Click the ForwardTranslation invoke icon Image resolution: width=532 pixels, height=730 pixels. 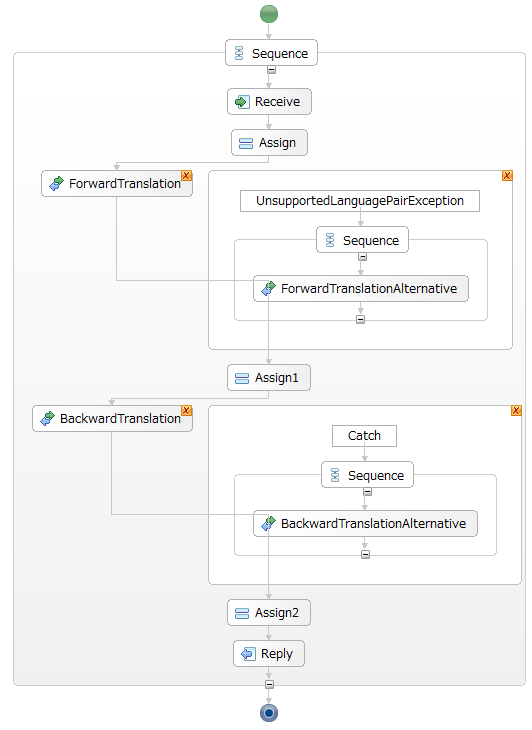click(56, 183)
